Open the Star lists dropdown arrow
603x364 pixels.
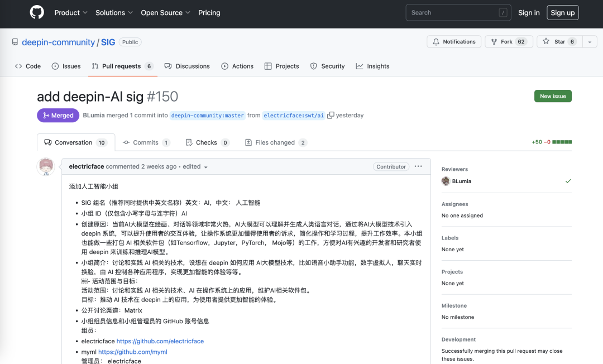point(590,41)
